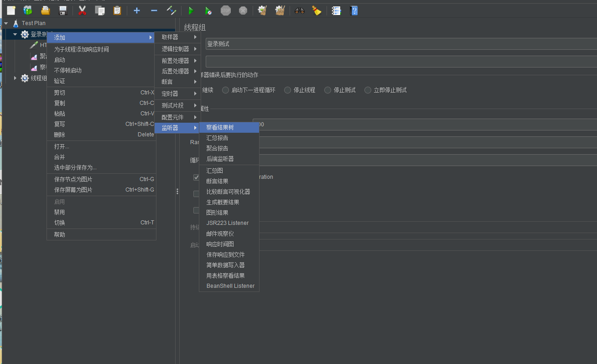Click the Cut scissors toolbar icon
This screenshot has width=597, height=364.
click(82, 10)
